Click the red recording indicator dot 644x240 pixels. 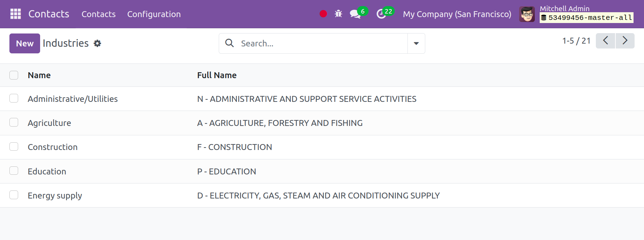(323, 14)
